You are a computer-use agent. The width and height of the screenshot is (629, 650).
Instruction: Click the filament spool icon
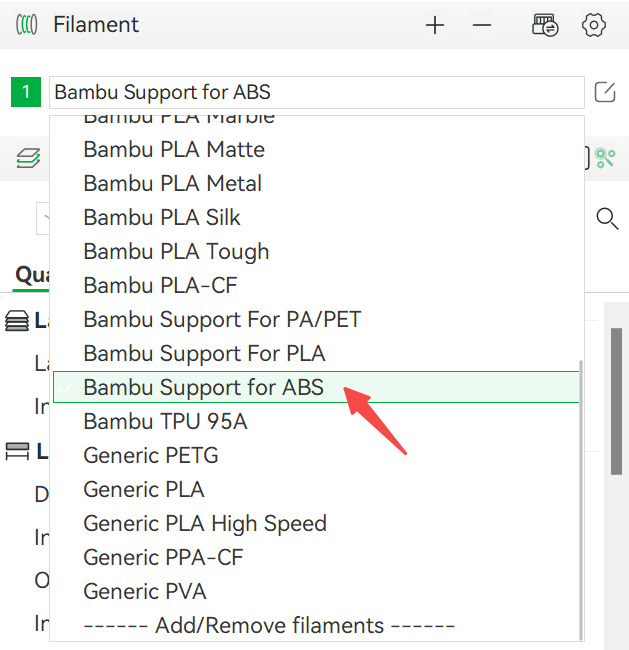coord(27,24)
